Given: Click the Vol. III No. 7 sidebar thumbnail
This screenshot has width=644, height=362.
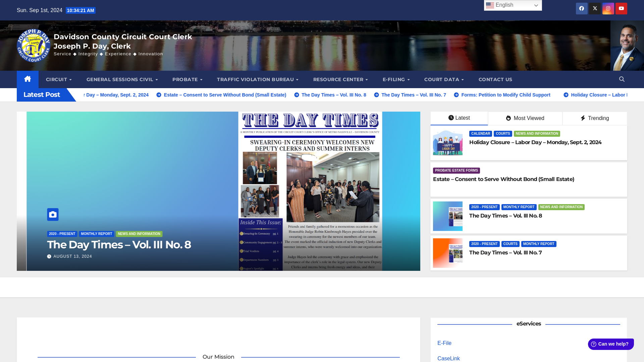Looking at the screenshot, I should (448, 253).
